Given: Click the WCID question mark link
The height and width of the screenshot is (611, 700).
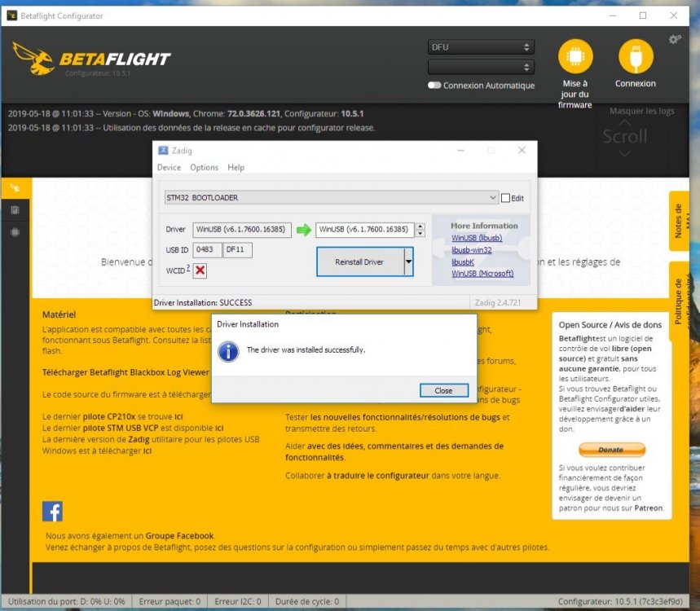Looking at the screenshot, I should [188, 267].
